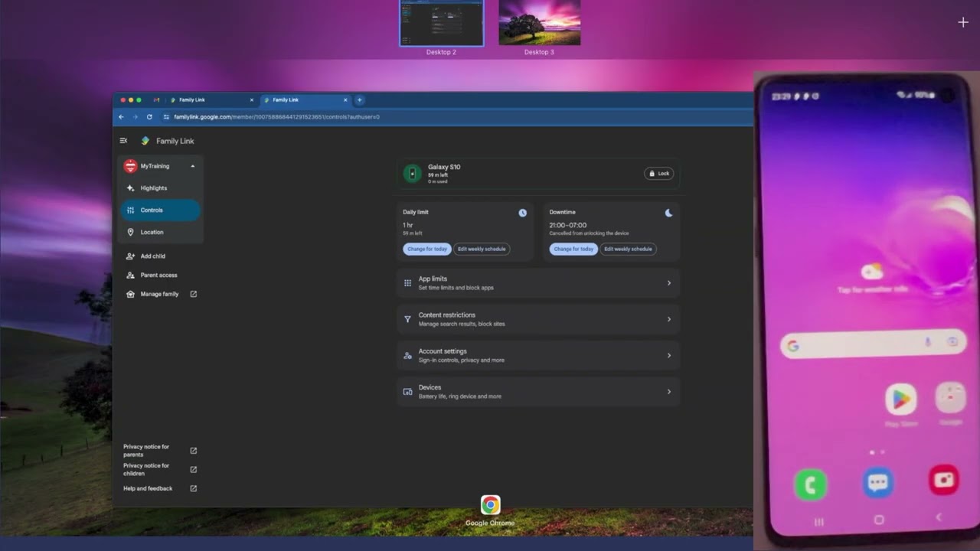Close the active Family Link tab
This screenshot has height=551, width=980.
pyautogui.click(x=345, y=99)
